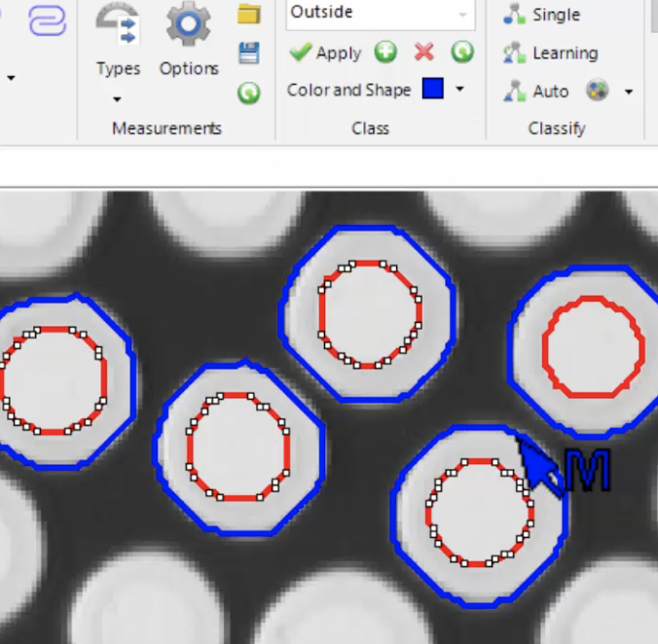Viewport: 658px width, 644px height.
Task: Click the multicolor dots icon beside Auto
Action: 598,90
